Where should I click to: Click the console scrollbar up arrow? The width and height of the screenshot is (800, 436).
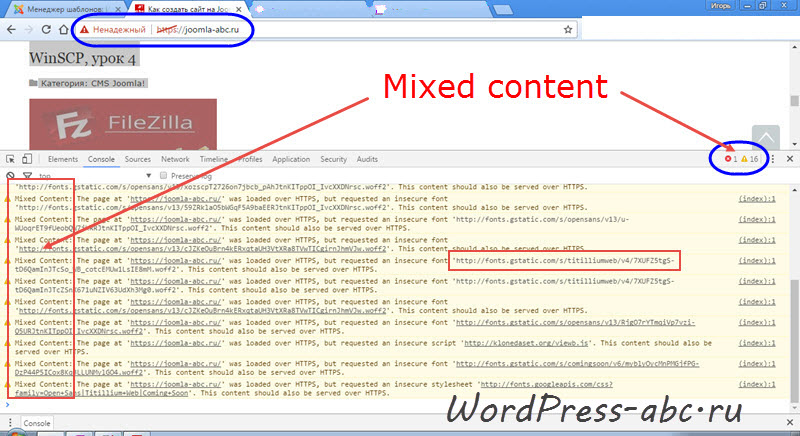[x=794, y=190]
